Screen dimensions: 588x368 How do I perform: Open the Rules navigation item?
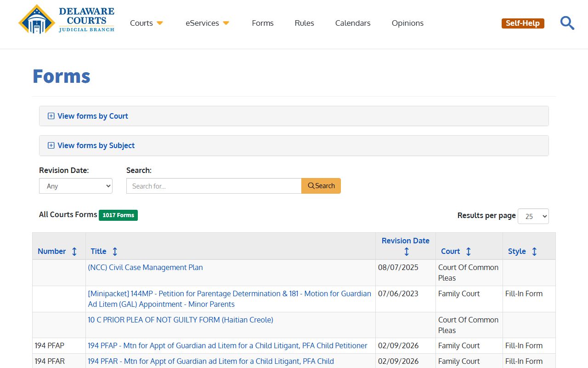coord(304,23)
